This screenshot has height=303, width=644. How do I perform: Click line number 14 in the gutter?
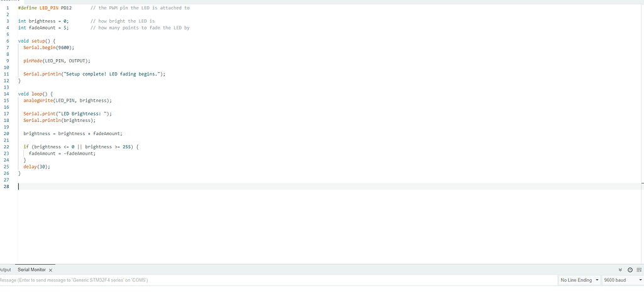tap(8, 94)
